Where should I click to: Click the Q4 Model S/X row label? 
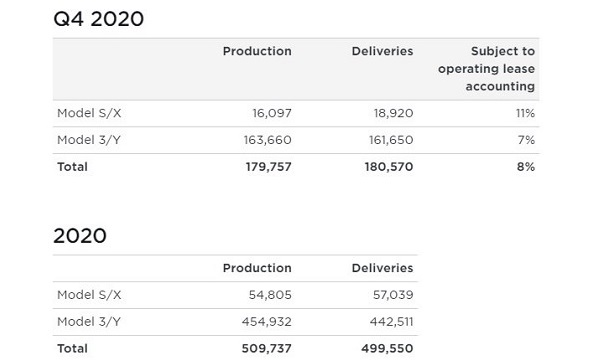click(x=89, y=113)
